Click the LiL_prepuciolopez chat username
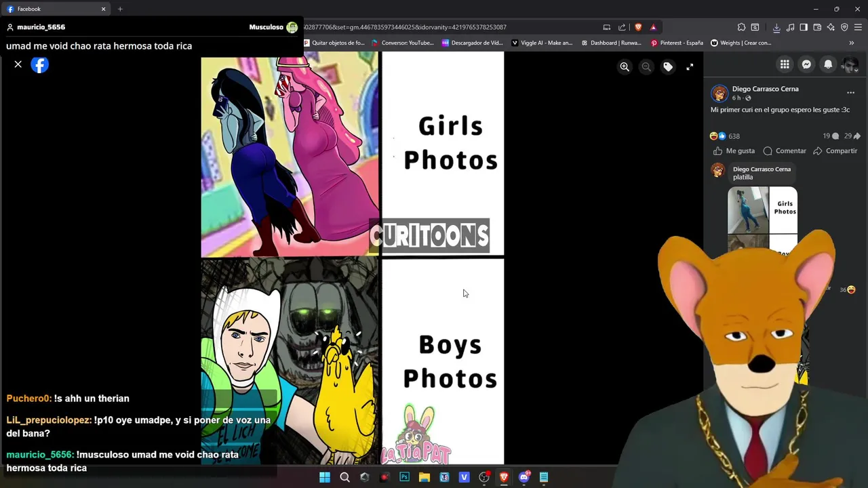This screenshot has width=868, height=488. tap(49, 420)
